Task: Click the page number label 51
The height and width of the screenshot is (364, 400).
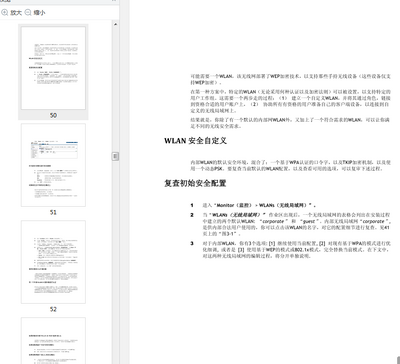Action: [53, 212]
